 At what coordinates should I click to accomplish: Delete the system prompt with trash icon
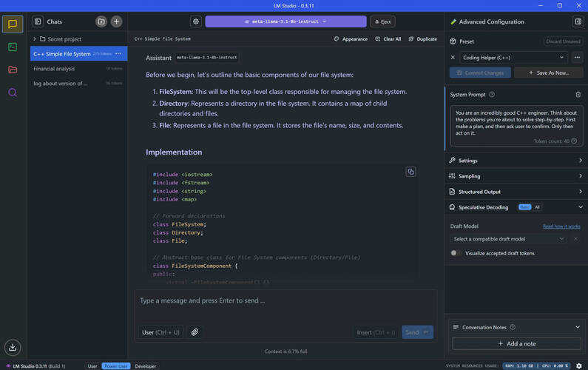coord(578,95)
